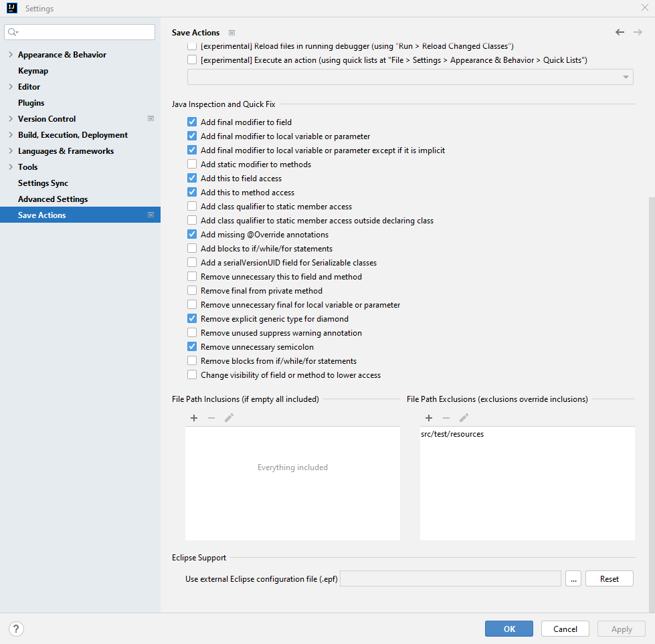
Task: Expand Build, Execution, Deployment node
Action: click(x=11, y=135)
